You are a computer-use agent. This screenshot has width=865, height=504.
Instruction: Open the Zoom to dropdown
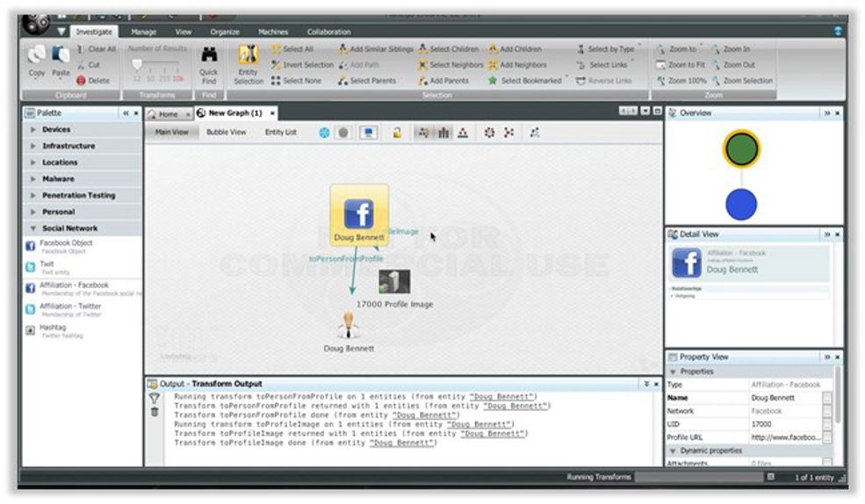point(679,49)
